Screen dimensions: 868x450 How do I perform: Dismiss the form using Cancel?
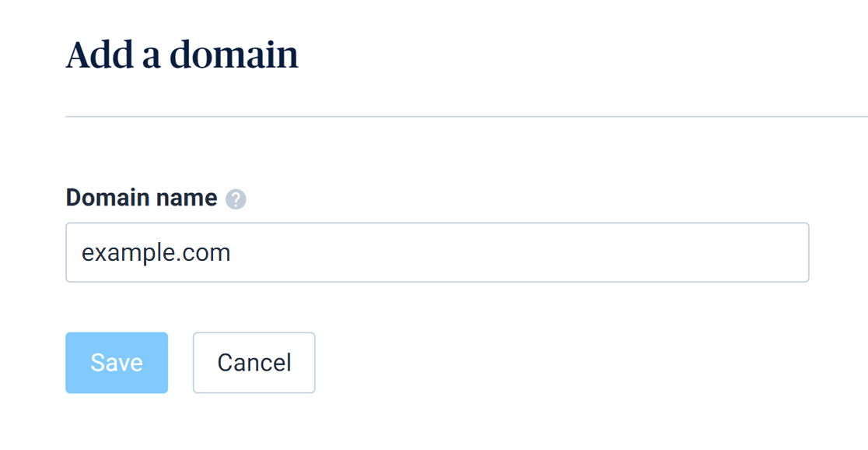(254, 363)
